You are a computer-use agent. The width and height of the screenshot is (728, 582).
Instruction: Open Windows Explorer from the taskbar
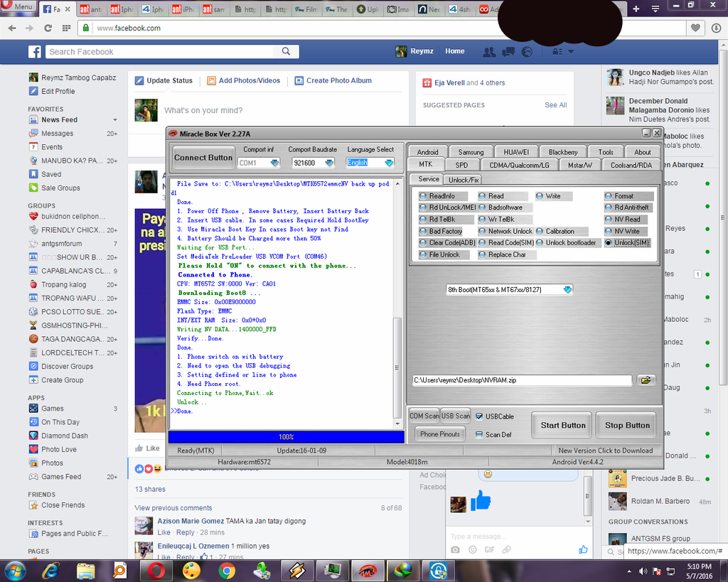pyautogui.click(x=85, y=571)
